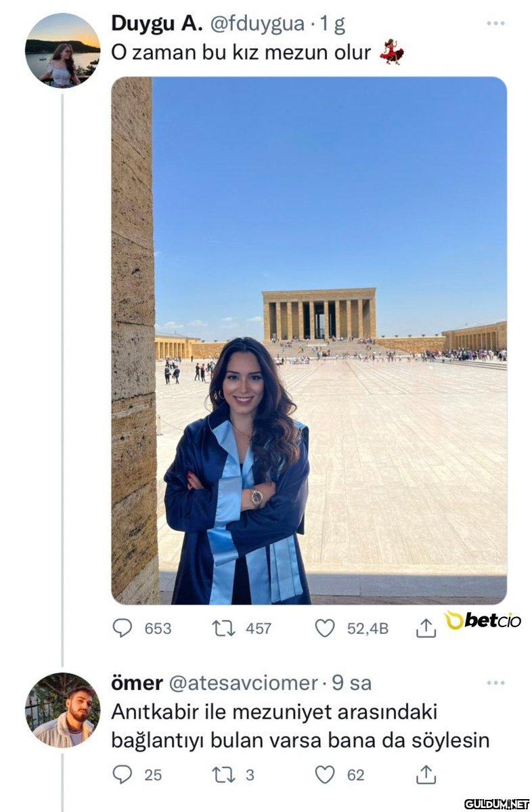Click the betcio logo
The height and width of the screenshot is (812, 532).
[483, 620]
